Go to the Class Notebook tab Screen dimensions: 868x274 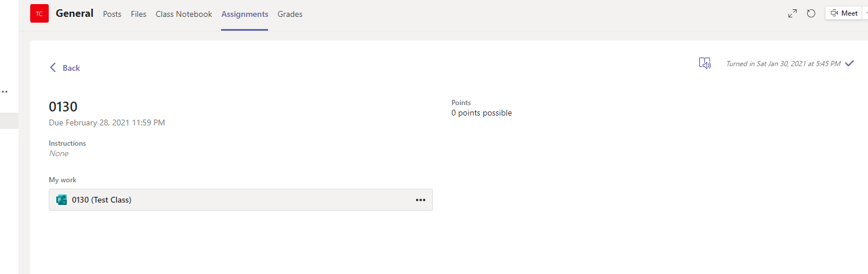pyautogui.click(x=184, y=14)
